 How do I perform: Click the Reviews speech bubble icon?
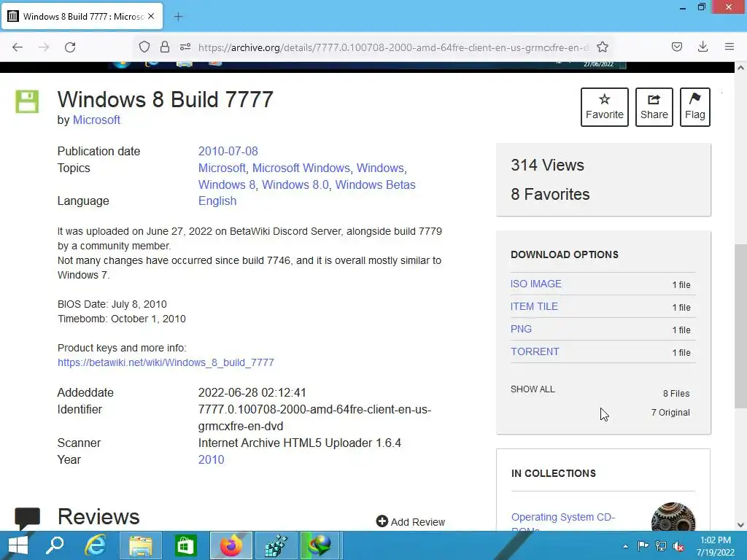[x=27, y=518]
